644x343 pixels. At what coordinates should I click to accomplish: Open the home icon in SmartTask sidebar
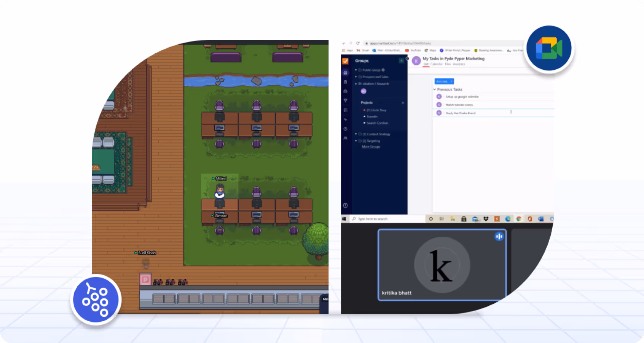pos(345,73)
